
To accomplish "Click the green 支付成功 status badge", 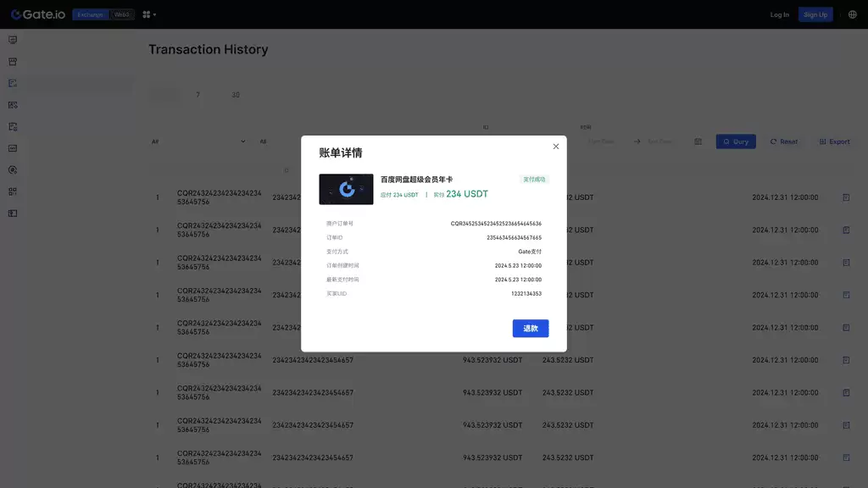I will [x=534, y=180].
